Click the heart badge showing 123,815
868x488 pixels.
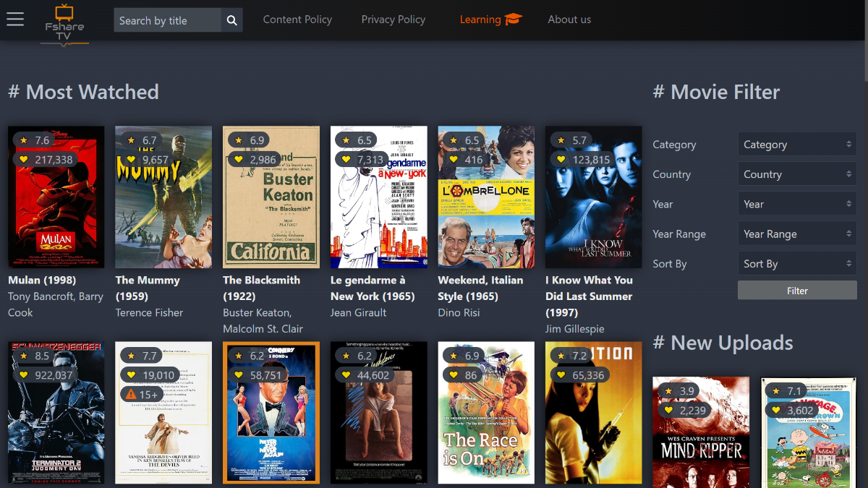pos(582,160)
